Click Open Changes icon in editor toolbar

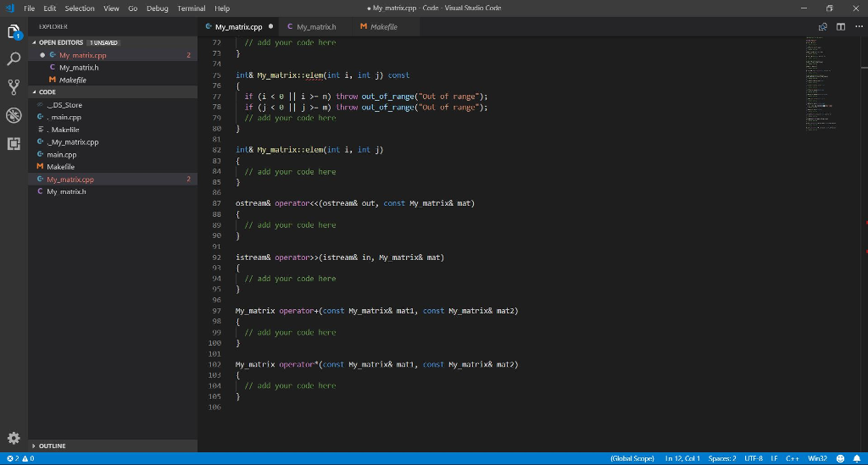[822, 26]
